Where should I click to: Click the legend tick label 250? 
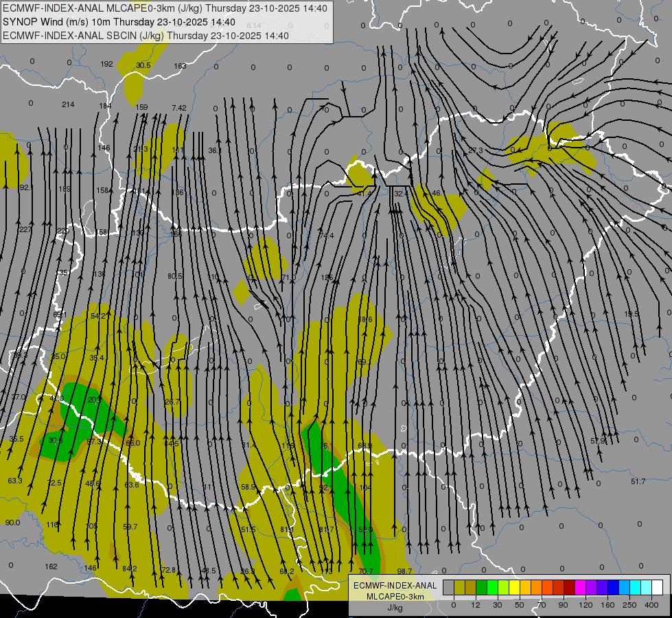629,605
